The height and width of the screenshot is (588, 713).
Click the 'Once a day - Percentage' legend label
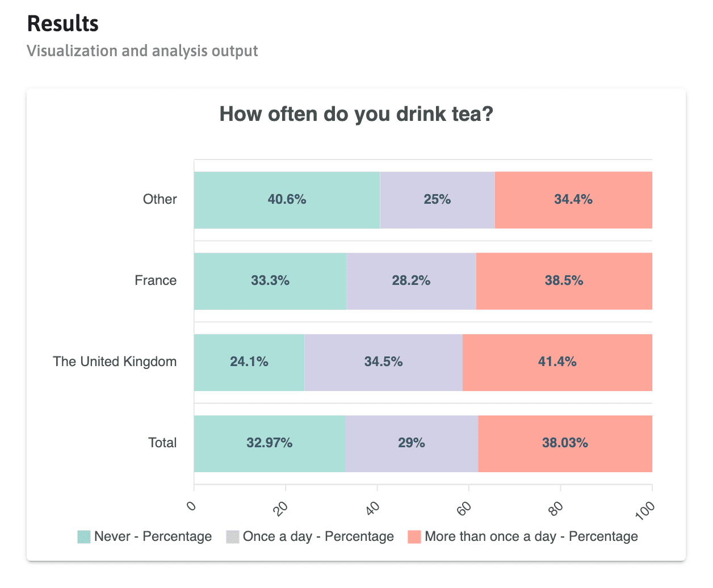coord(318,537)
